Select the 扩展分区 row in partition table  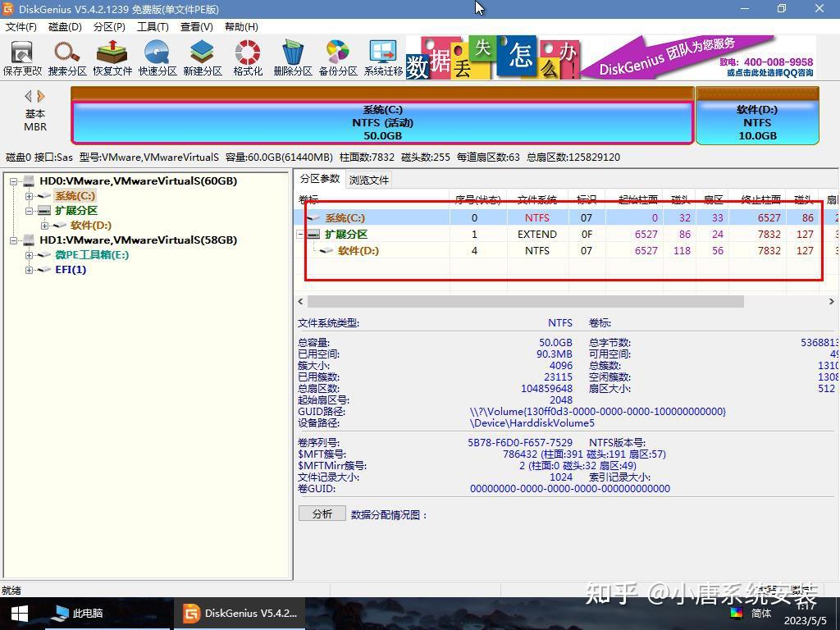(566, 234)
